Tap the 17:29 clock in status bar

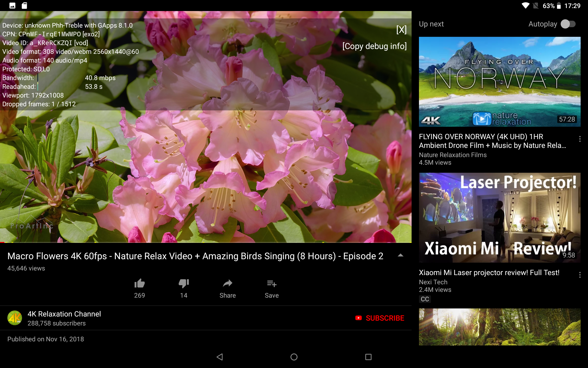(x=572, y=6)
